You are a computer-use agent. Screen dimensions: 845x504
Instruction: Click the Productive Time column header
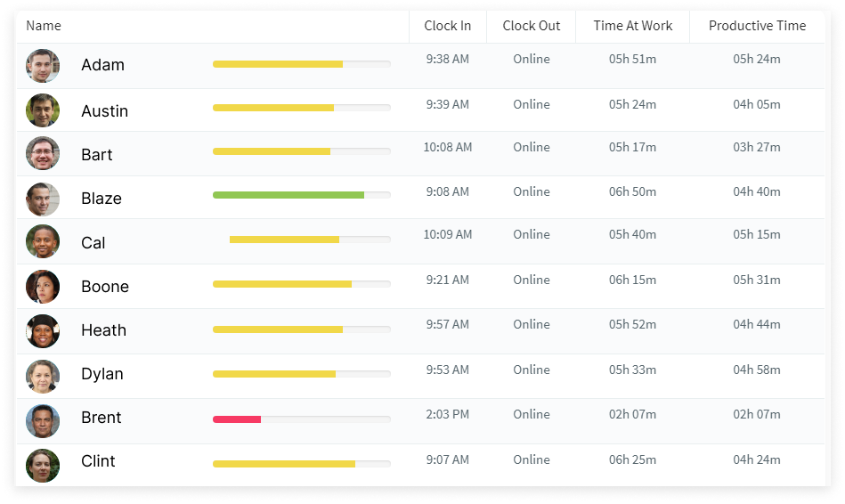pyautogui.click(x=757, y=26)
